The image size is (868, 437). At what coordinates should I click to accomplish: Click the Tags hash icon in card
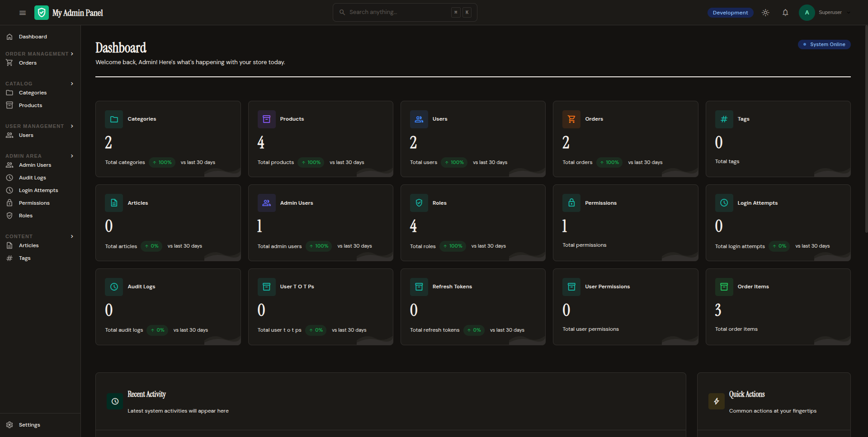[724, 119]
